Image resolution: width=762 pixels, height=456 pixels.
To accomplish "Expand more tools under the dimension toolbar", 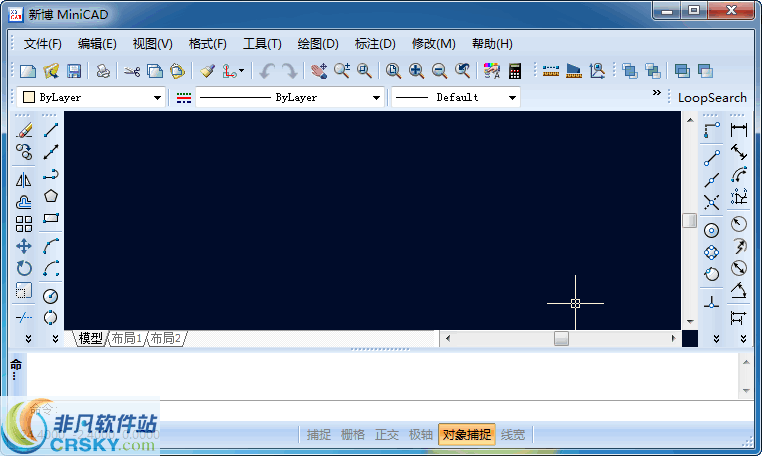I will tap(743, 338).
